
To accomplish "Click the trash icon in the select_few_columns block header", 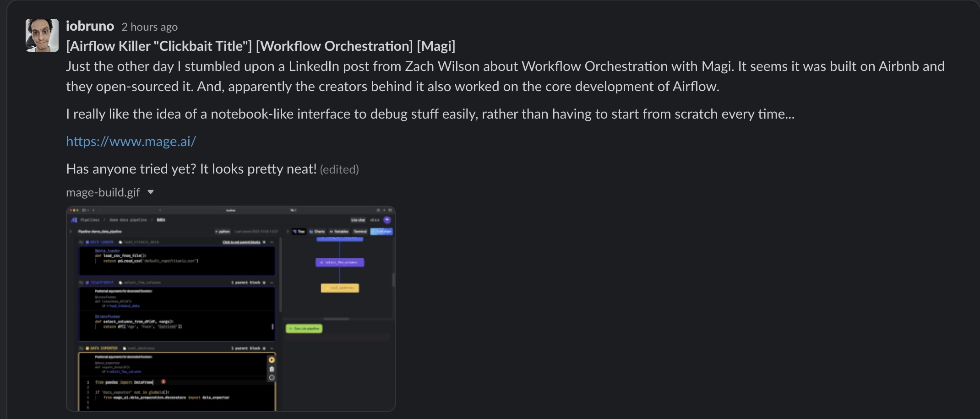I will [264, 283].
